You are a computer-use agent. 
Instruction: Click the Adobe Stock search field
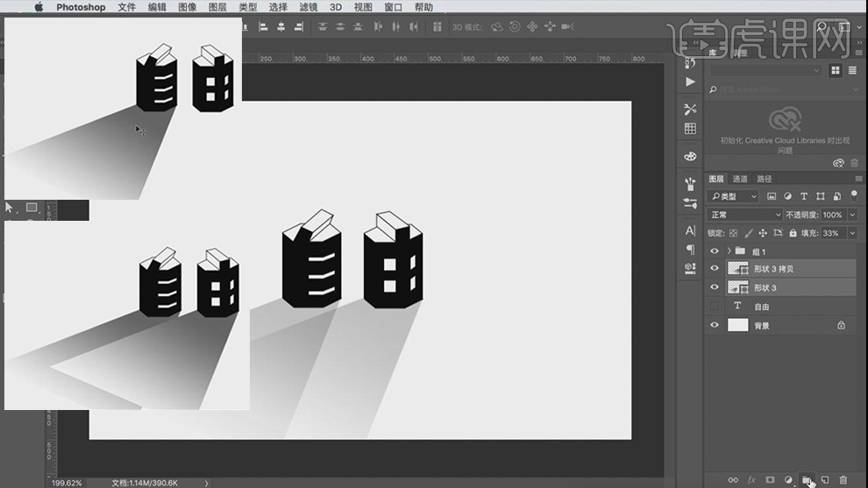click(785, 89)
